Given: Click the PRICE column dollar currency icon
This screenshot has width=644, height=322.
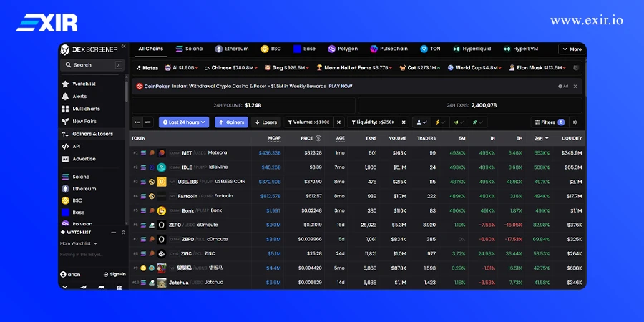Looking at the screenshot, I should click(318, 138).
